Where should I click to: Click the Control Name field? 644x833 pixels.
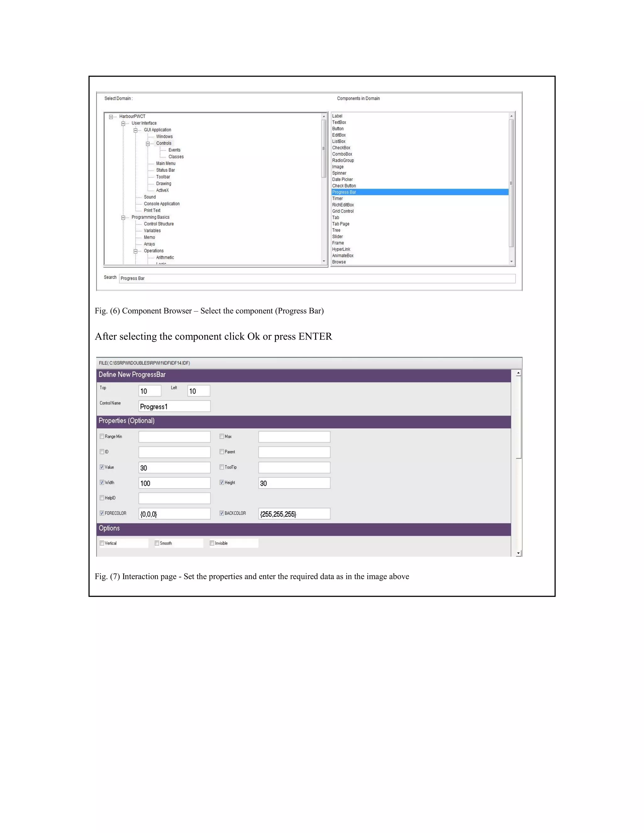tap(174, 406)
